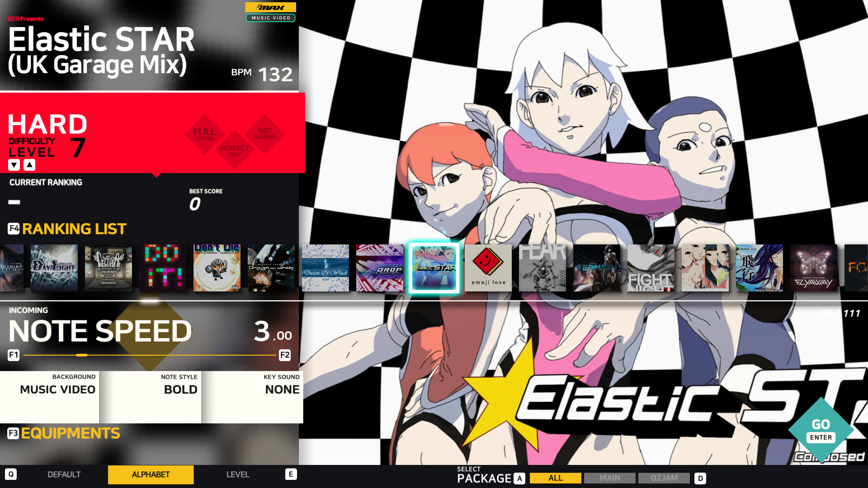
Task: Click the F4 key icon next to RANKING LIST
Action: point(13,229)
